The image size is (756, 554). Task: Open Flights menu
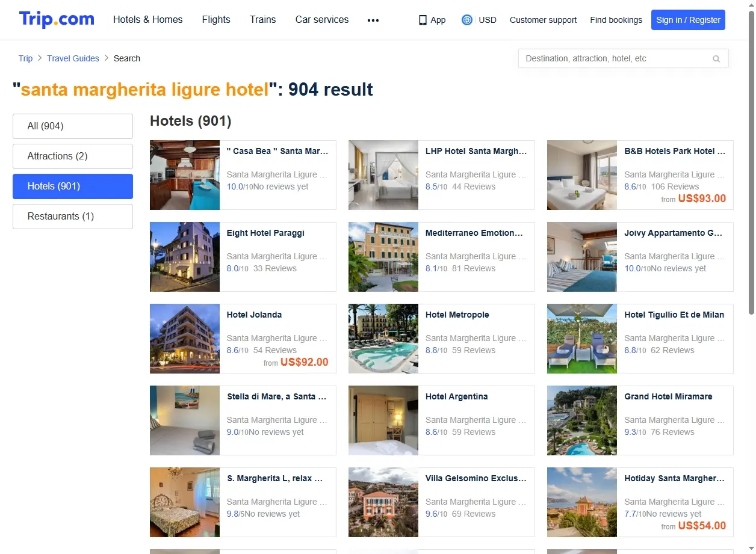tap(216, 19)
